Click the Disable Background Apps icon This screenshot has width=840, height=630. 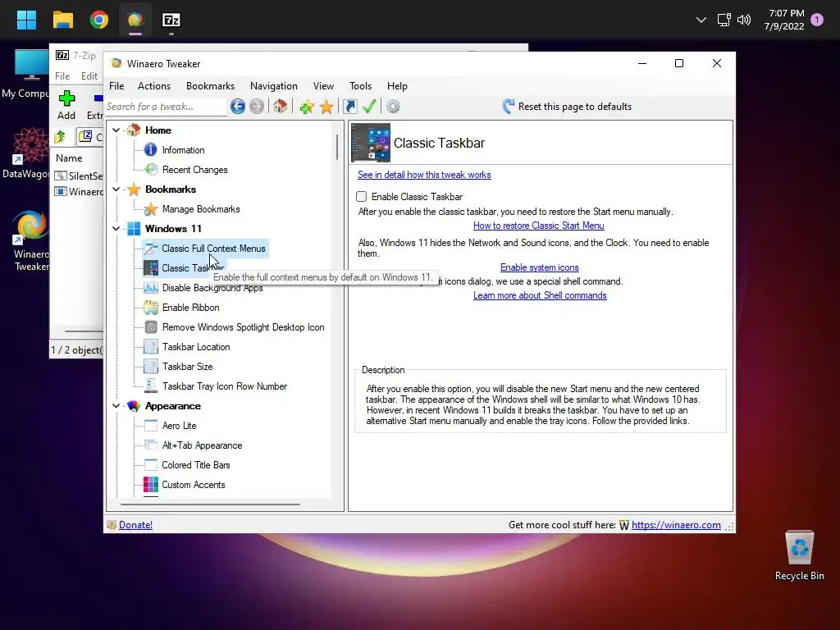point(151,288)
